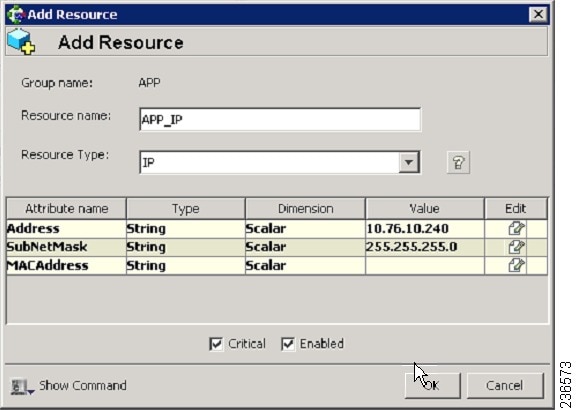Toggle the Enabled checkbox
Screen dimensions: 578x410
pyautogui.click(x=288, y=344)
